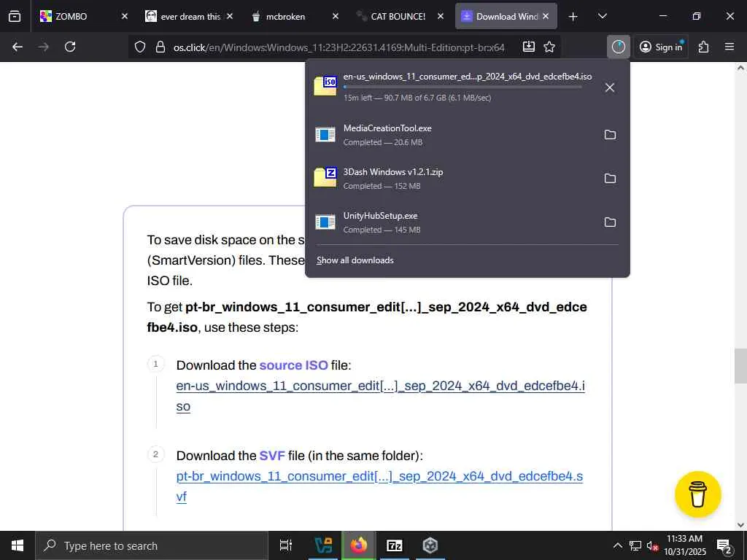Show 3Dash Windows zip in folder
Viewport: 747px width, 560px height.
610,179
